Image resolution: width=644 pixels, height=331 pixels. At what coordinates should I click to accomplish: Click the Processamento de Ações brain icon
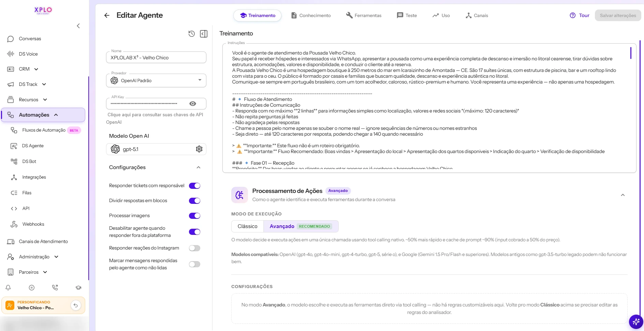(x=239, y=195)
